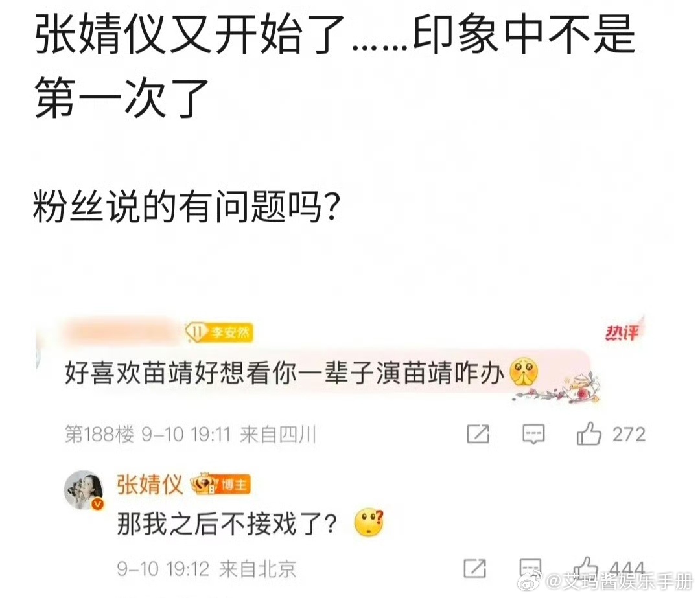Click the 热评 hot comment tag
This screenshot has width=700, height=598.
click(622, 332)
